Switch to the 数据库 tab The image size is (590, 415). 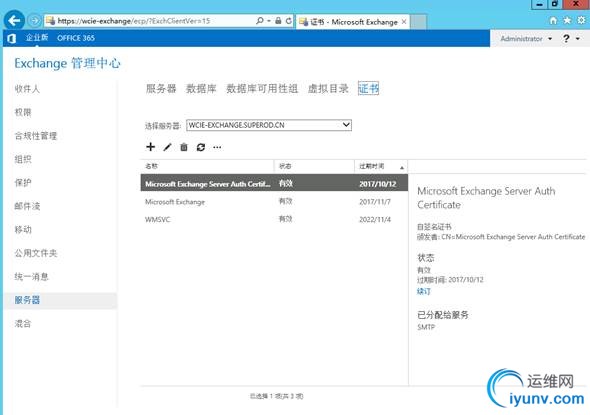point(201,89)
